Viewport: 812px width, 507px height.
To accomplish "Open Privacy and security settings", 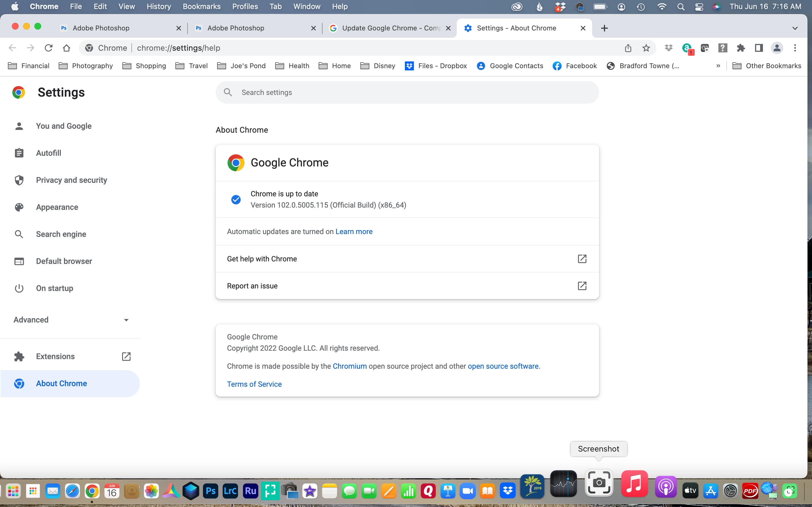I will pos(71,180).
